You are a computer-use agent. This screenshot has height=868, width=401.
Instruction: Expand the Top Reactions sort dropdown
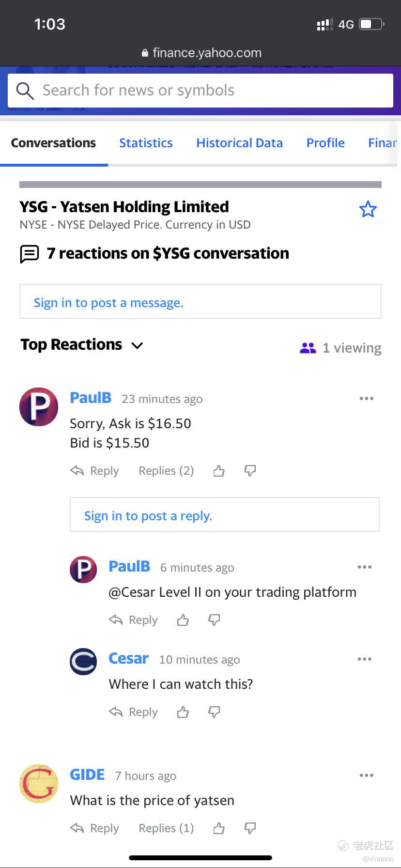click(82, 345)
